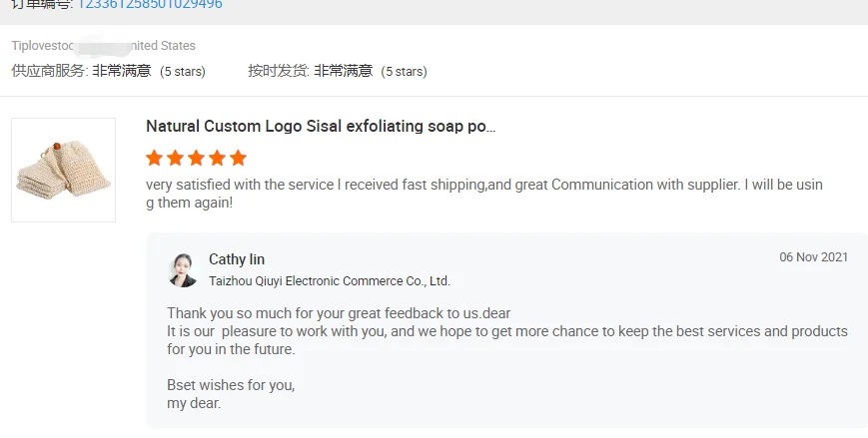Click the fifth orange rating star
The image size is (868, 438).
point(238,158)
